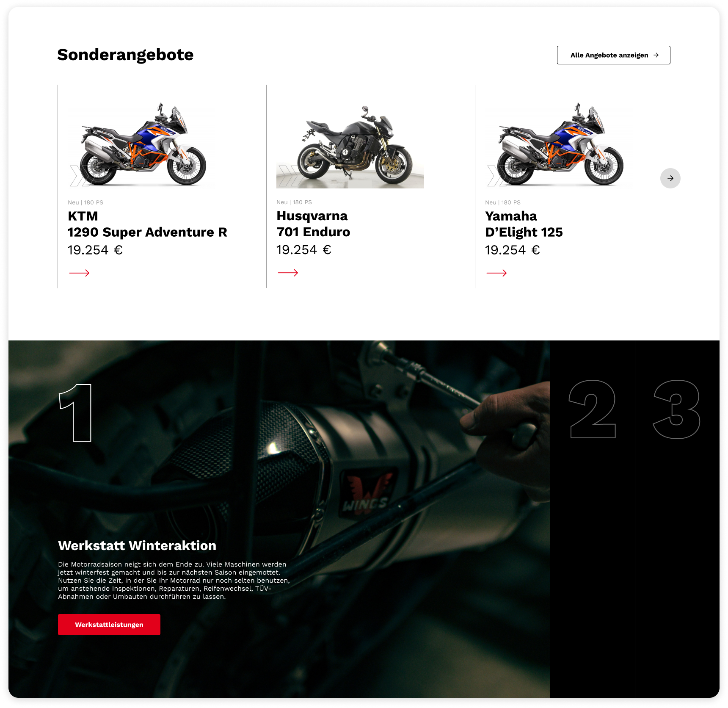The height and width of the screenshot is (708, 728).
Task: Click the Yamaha D'Elight 125 title
Action: click(x=524, y=224)
